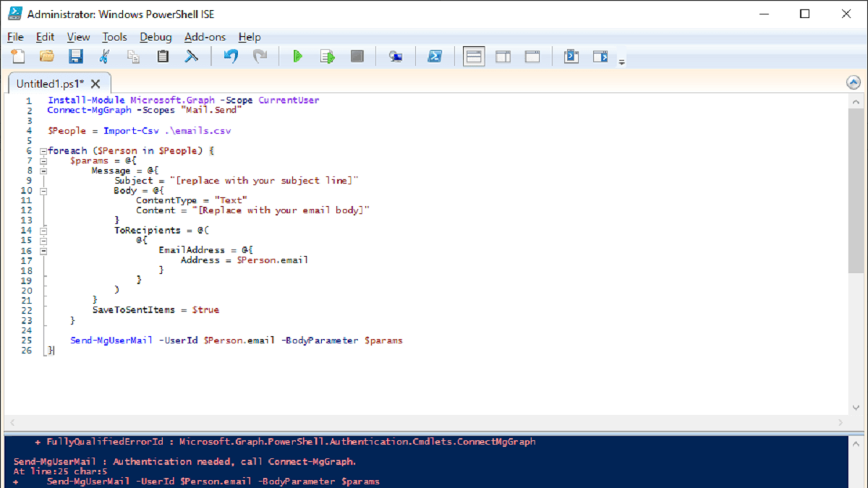Clear the Console Pane with the broom icon
868x488 pixels.
(191, 56)
